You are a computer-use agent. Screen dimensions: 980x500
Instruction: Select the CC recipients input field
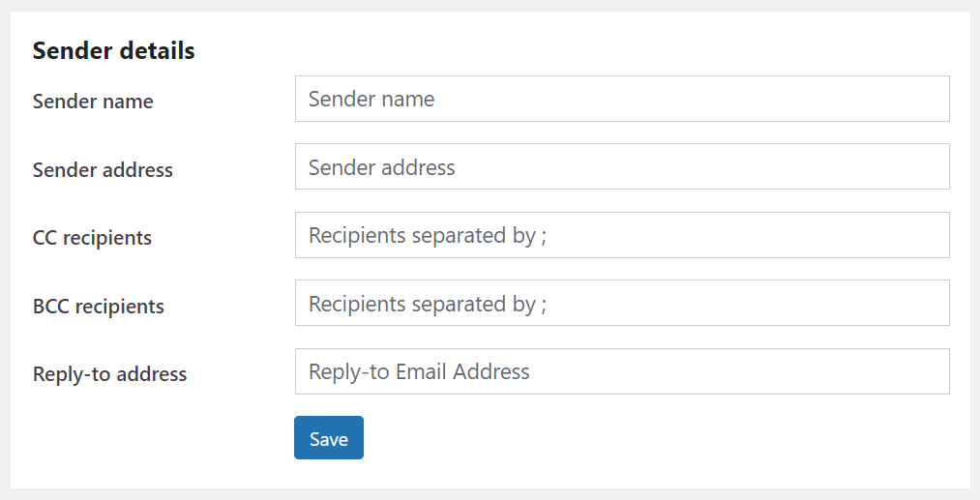[622, 235]
